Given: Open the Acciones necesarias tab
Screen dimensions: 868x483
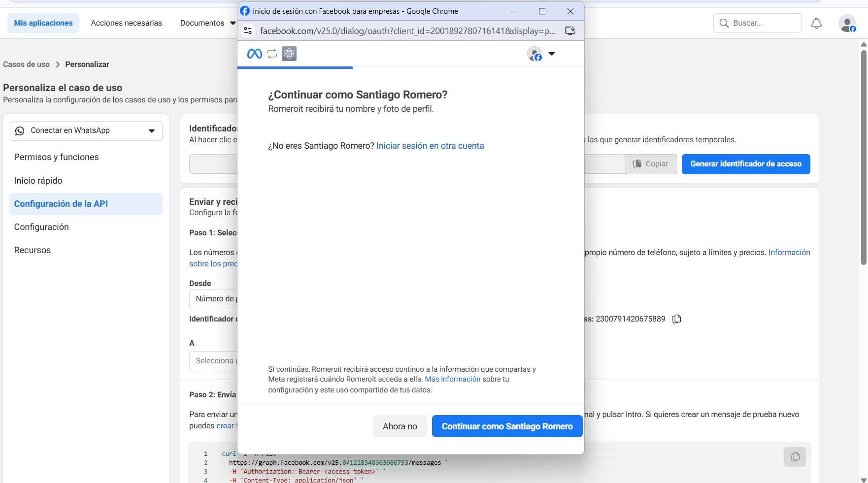Looking at the screenshot, I should point(127,23).
